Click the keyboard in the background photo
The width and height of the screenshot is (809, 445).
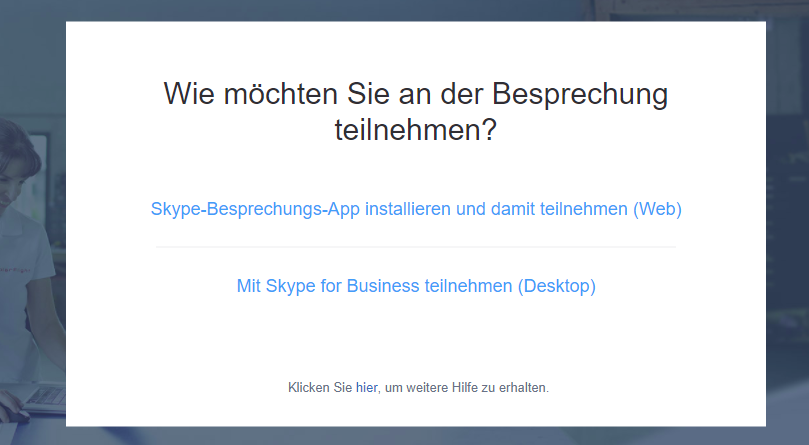(45, 396)
